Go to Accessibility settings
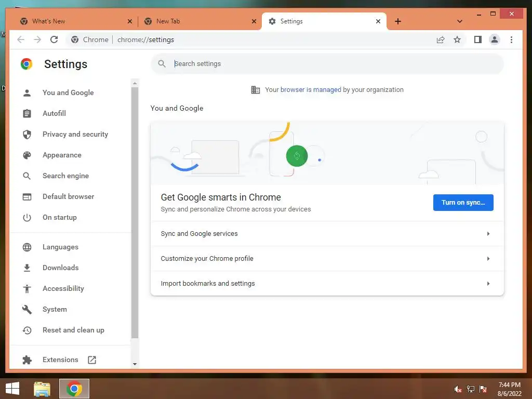The width and height of the screenshot is (532, 399). point(63,288)
